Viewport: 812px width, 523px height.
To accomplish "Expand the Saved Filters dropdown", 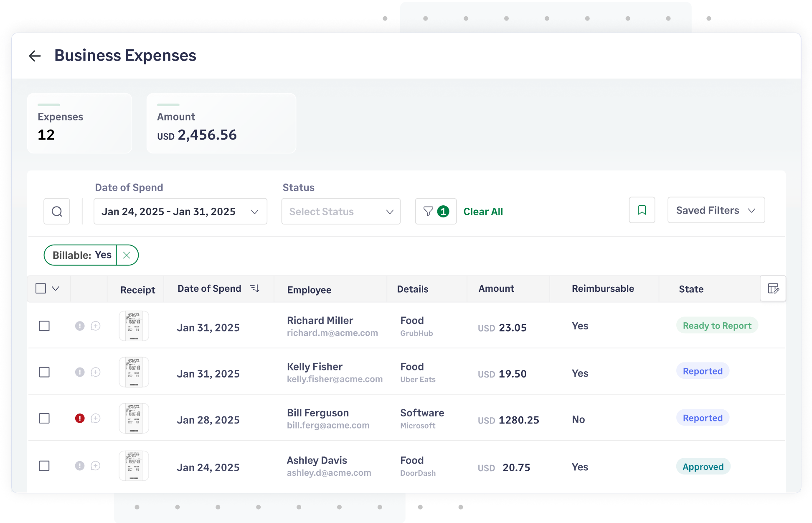I will (x=716, y=210).
